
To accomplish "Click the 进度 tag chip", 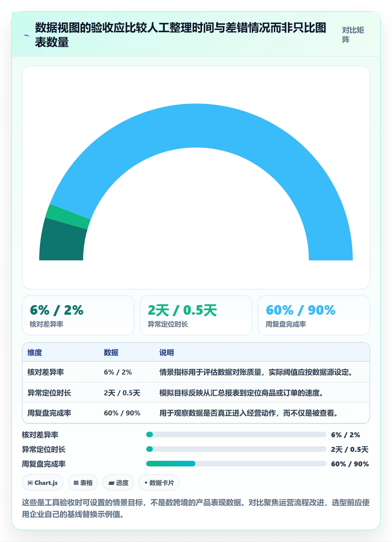I will click(x=118, y=483).
